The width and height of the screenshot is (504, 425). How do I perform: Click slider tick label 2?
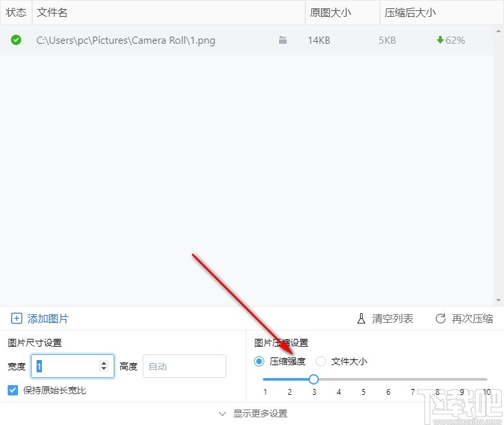tap(289, 392)
